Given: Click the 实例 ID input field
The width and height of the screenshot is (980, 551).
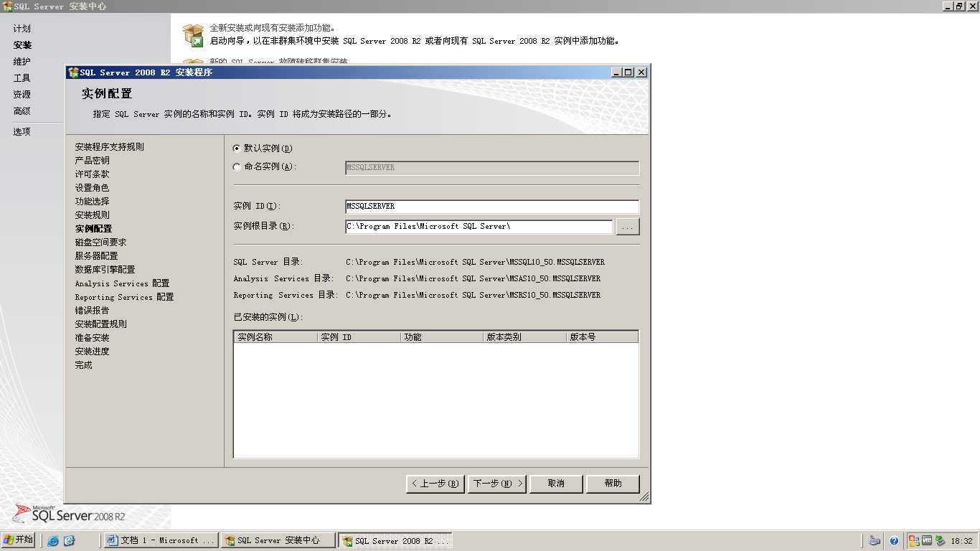Looking at the screenshot, I should (x=492, y=207).
